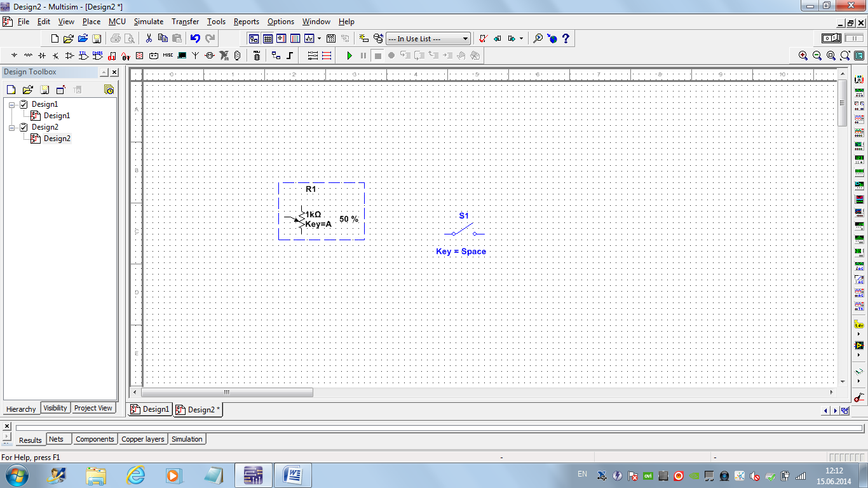The image size is (868, 488).
Task: Open the Components spreadsheet tab
Action: coord(95,439)
